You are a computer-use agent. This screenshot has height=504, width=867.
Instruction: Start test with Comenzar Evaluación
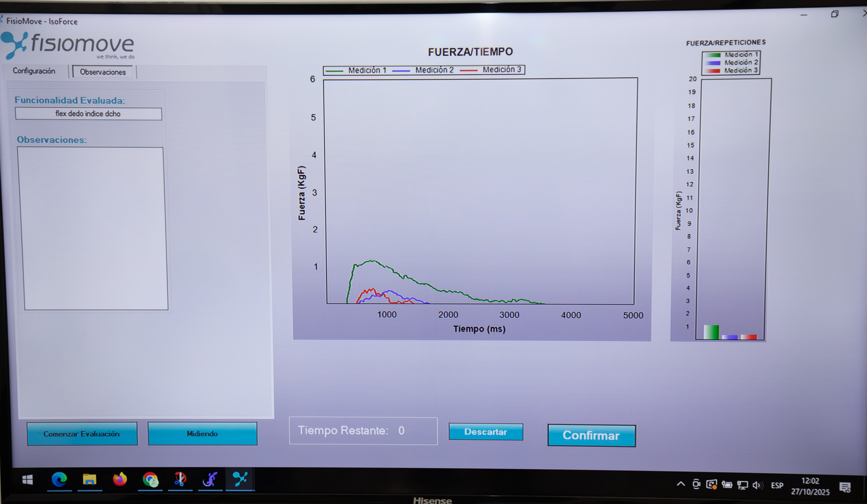[82, 434]
